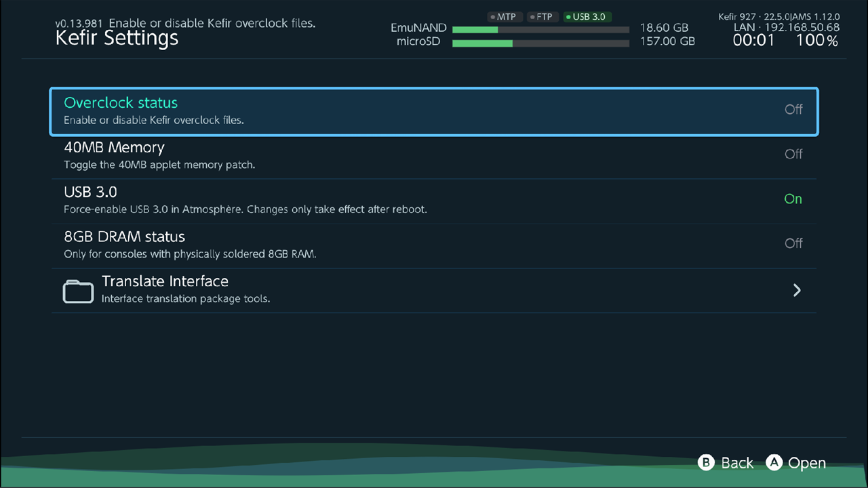Click the 100% battery percentage
This screenshot has width=868, height=488.
817,41
